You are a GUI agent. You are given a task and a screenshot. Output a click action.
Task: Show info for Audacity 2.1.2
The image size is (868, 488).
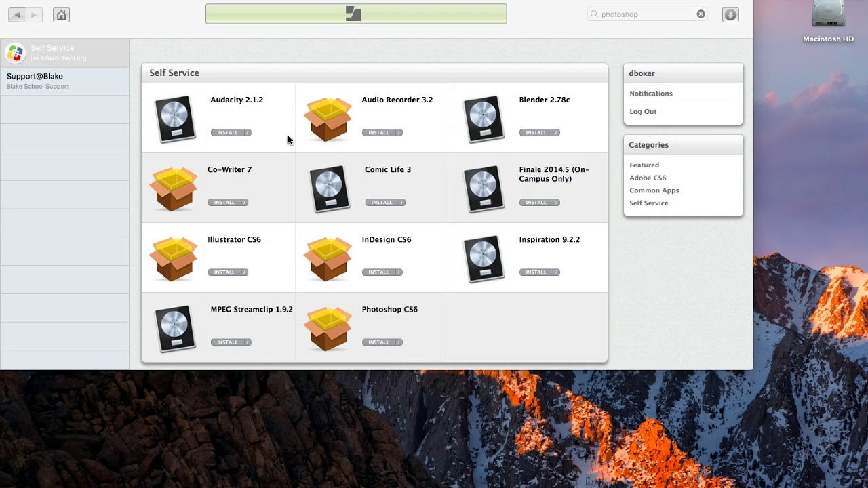248,133
